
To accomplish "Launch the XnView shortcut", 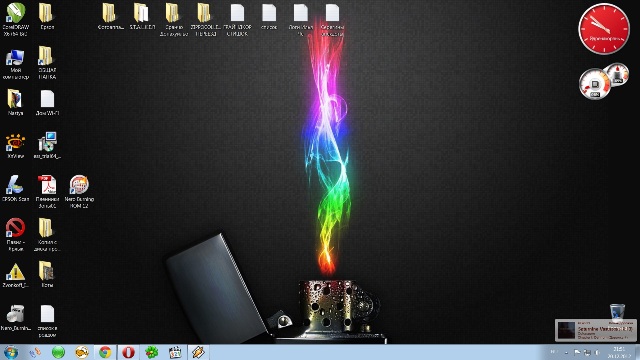I will click(x=16, y=146).
